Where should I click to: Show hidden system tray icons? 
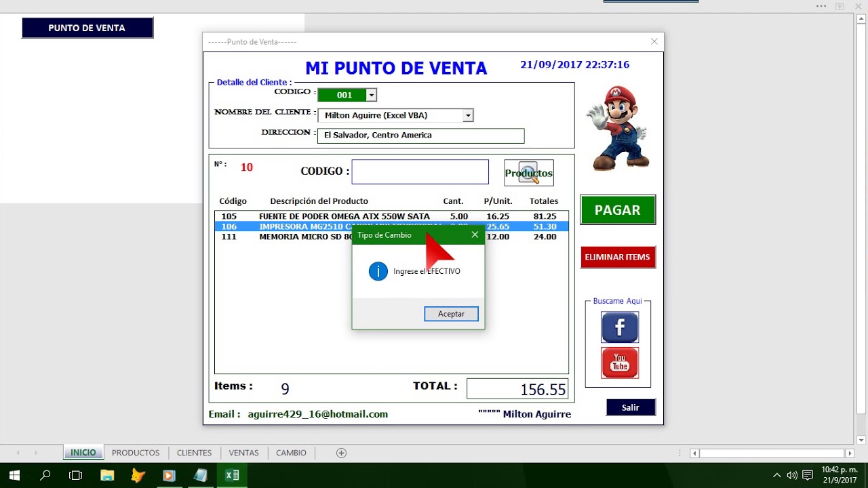[777, 475]
